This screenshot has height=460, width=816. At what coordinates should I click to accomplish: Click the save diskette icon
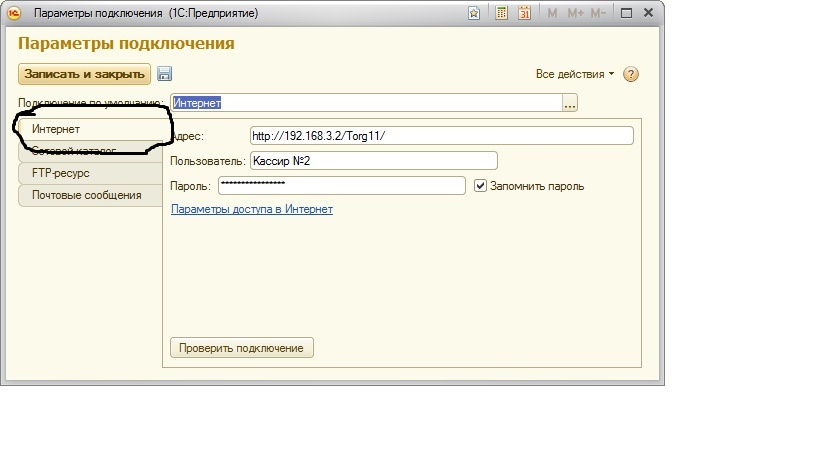coord(165,74)
